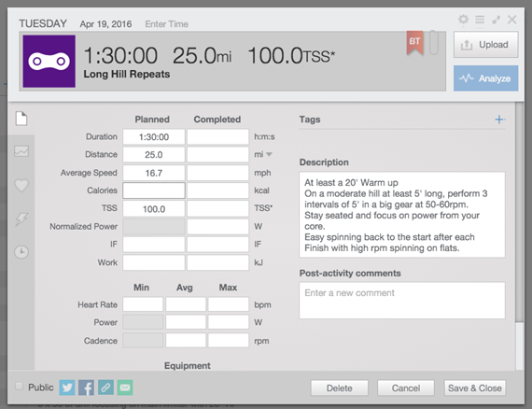Click the expand fullscreen arrows icon
The image size is (532, 409).
click(496, 20)
